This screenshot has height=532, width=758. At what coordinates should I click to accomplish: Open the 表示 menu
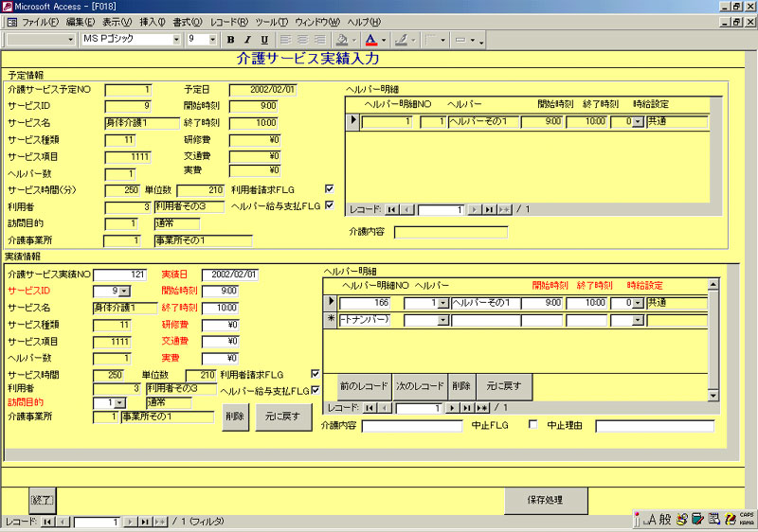point(117,22)
